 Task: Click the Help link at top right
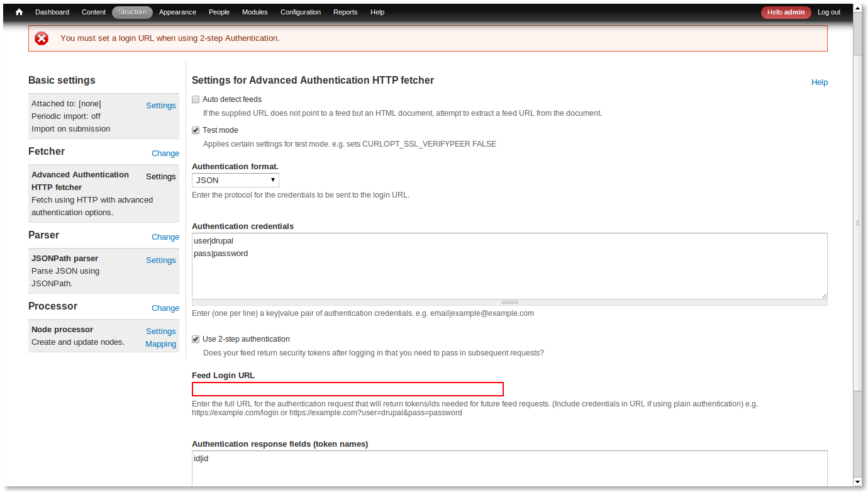click(820, 82)
